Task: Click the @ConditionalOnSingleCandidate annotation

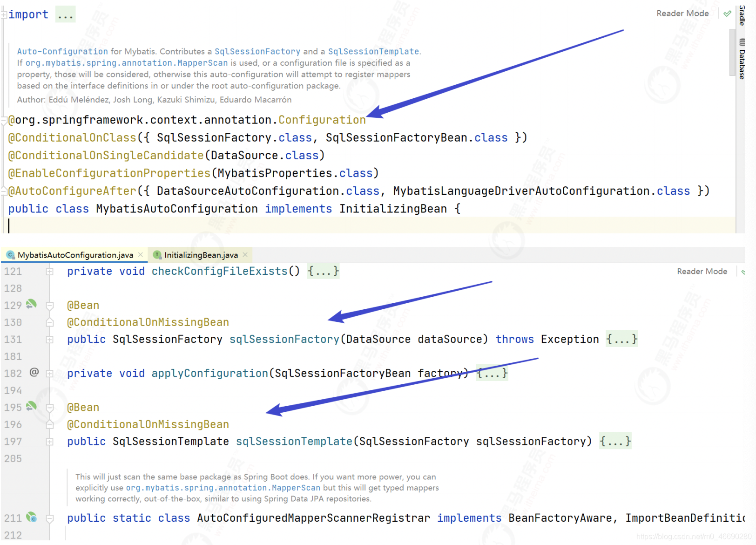Action: click(x=106, y=156)
